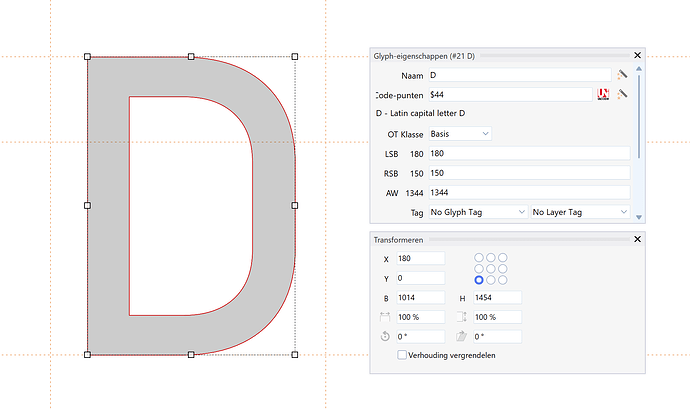Image resolution: width=690 pixels, height=409 pixels.
Task: Click the Glyph-eigenschappen (#21 D) panel title
Action: (424, 56)
